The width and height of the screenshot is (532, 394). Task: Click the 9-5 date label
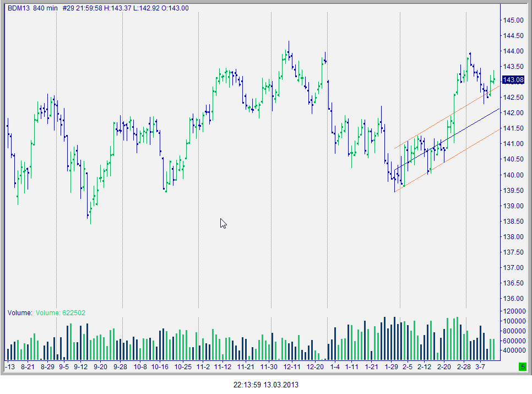[64, 367]
